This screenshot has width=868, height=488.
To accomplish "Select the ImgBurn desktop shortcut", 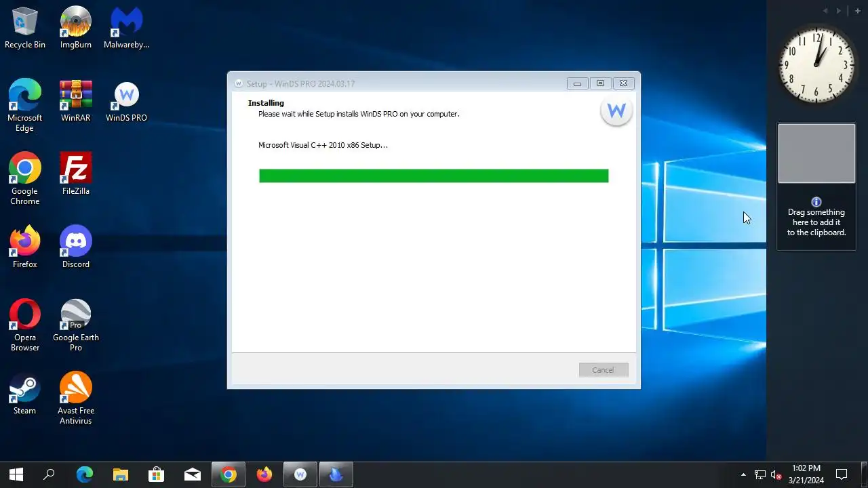I will 76,28.
